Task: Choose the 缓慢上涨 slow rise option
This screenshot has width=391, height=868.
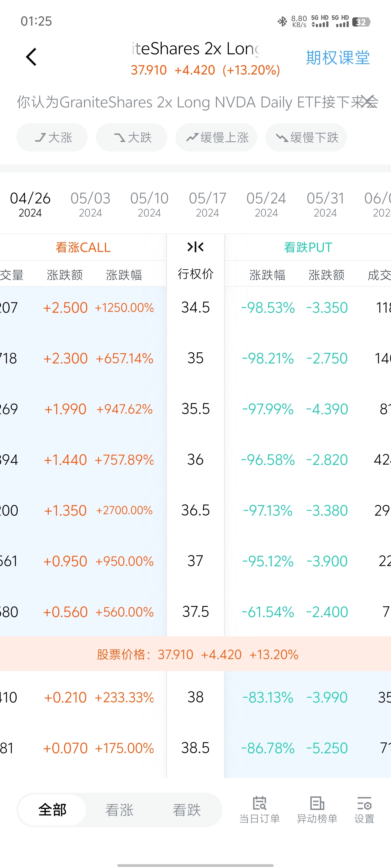Action: tap(216, 138)
